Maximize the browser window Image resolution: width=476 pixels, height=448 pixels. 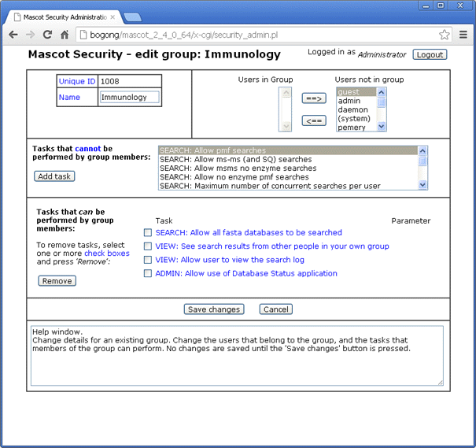(x=441, y=6)
